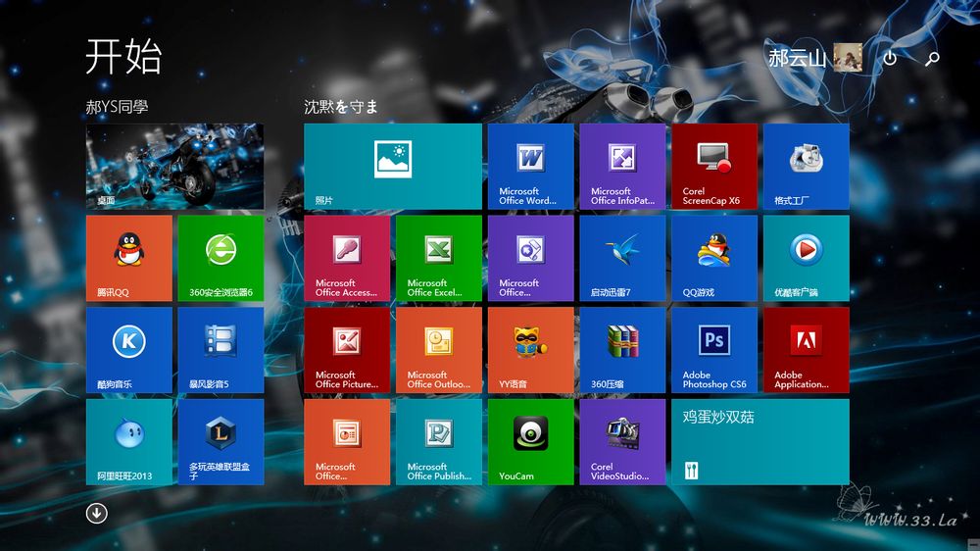Show all apps with down arrow
The width and height of the screenshot is (980, 551).
[96, 514]
